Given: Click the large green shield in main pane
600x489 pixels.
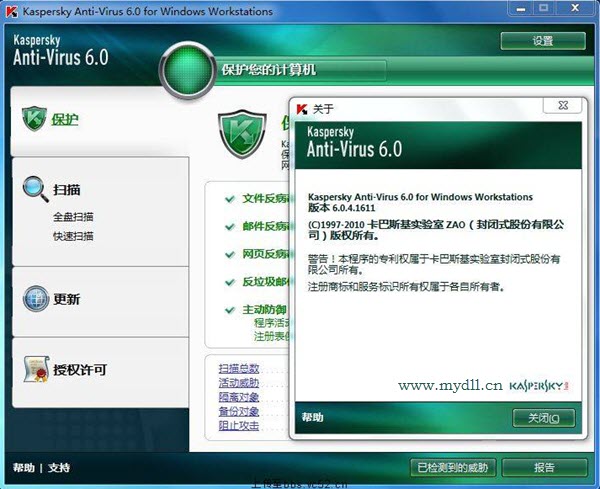Looking at the screenshot, I should click(x=242, y=134).
